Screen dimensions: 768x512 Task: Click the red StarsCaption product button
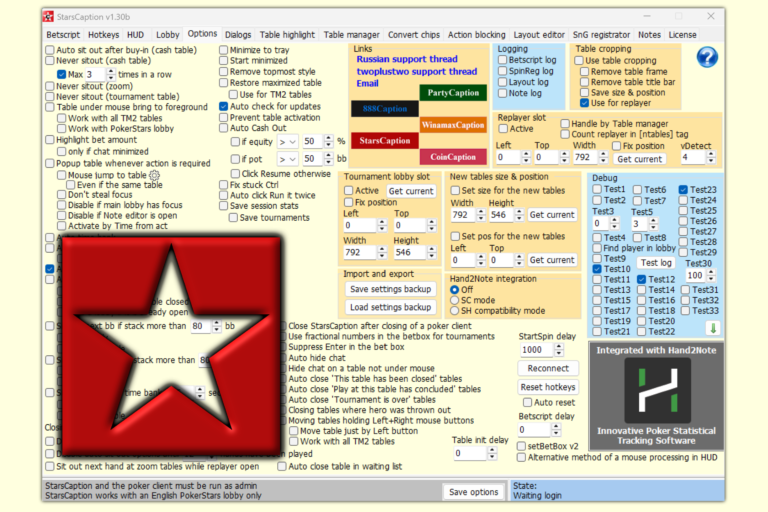(x=384, y=141)
